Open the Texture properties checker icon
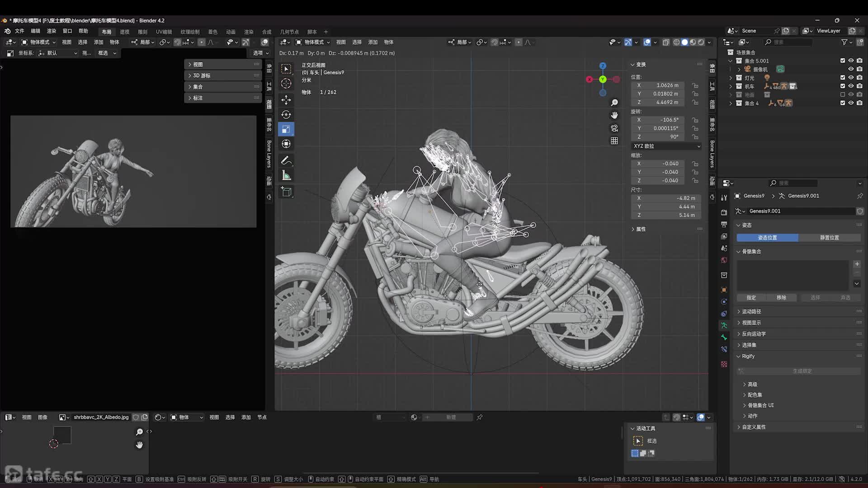868x488 pixels. click(724, 364)
